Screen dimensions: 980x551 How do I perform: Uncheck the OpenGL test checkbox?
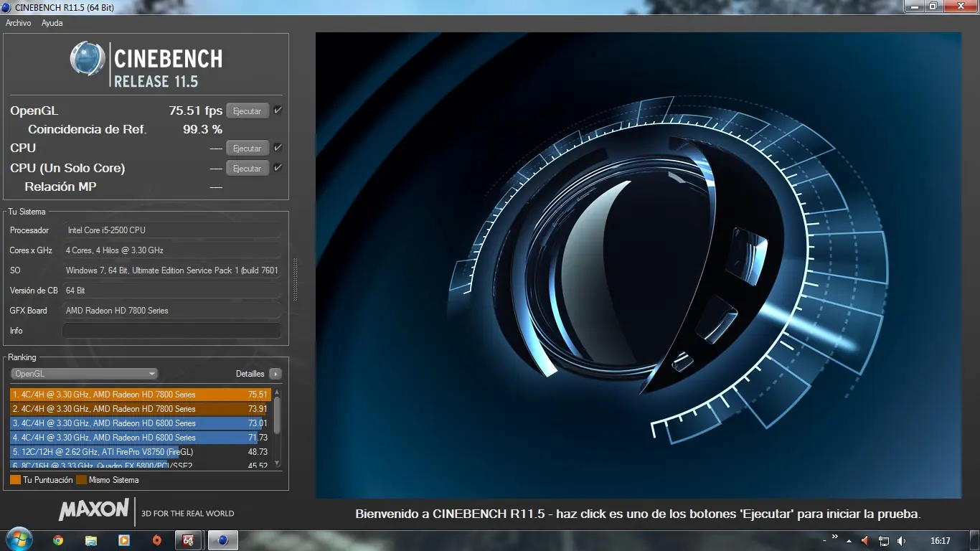278,110
